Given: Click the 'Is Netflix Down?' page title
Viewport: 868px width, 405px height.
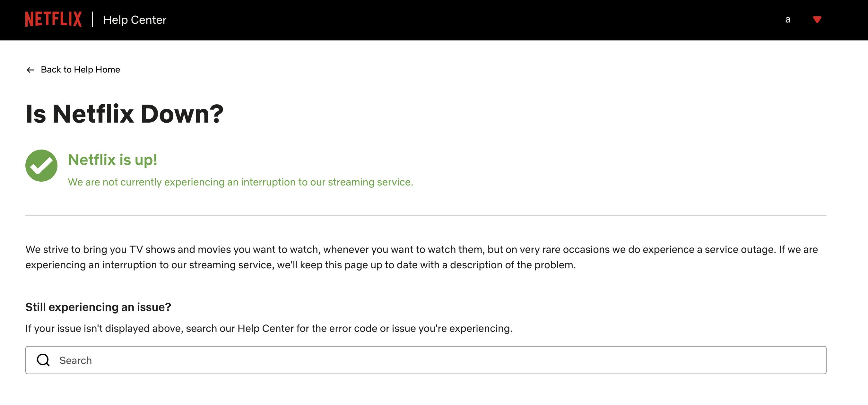Looking at the screenshot, I should click(x=125, y=114).
